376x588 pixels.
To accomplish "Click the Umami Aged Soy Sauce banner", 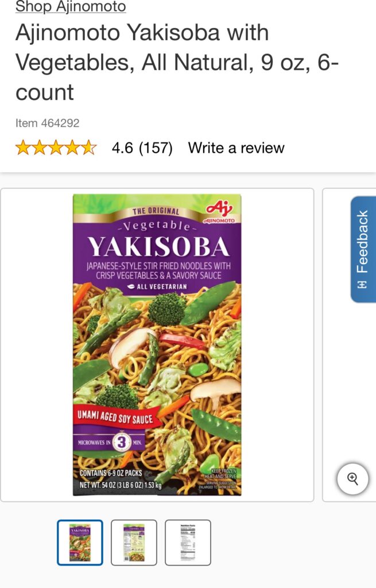I will pos(116,417).
